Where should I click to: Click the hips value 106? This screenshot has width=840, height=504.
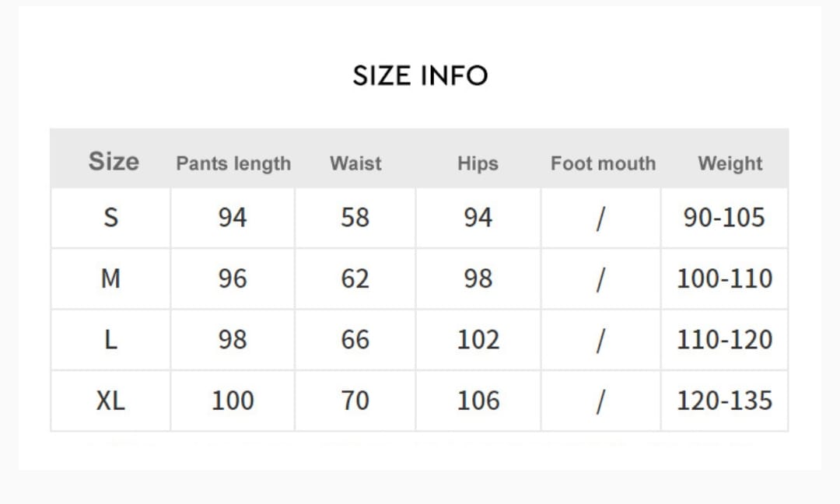coord(478,401)
